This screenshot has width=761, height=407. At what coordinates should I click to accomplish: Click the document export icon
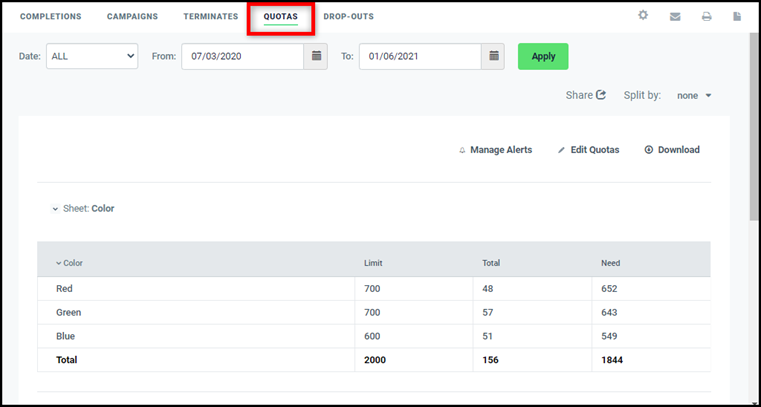[x=737, y=16]
